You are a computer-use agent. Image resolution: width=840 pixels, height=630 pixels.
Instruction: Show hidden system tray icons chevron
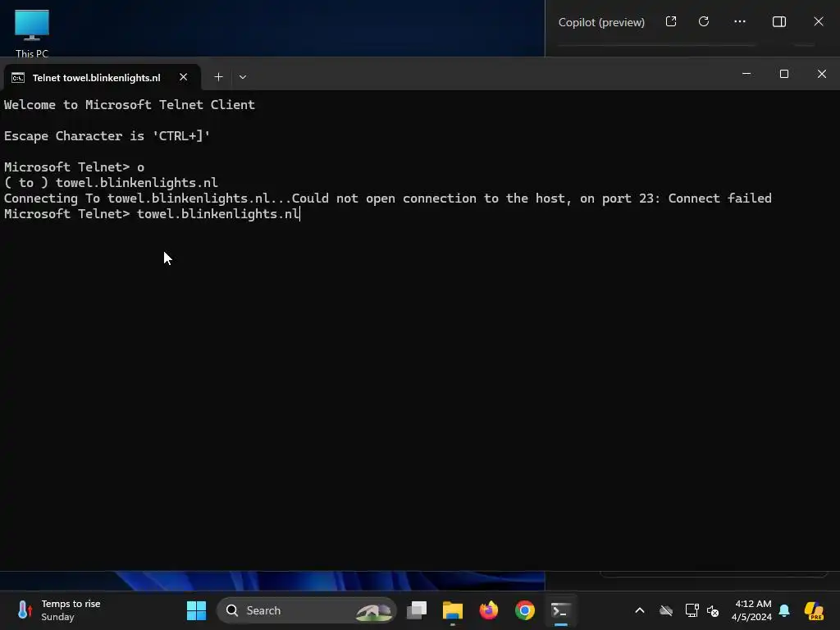[x=640, y=610]
